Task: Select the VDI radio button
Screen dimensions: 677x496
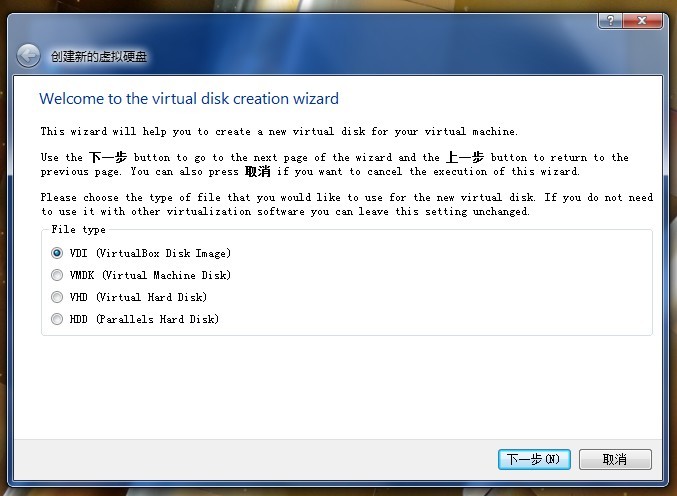Action: [57, 253]
